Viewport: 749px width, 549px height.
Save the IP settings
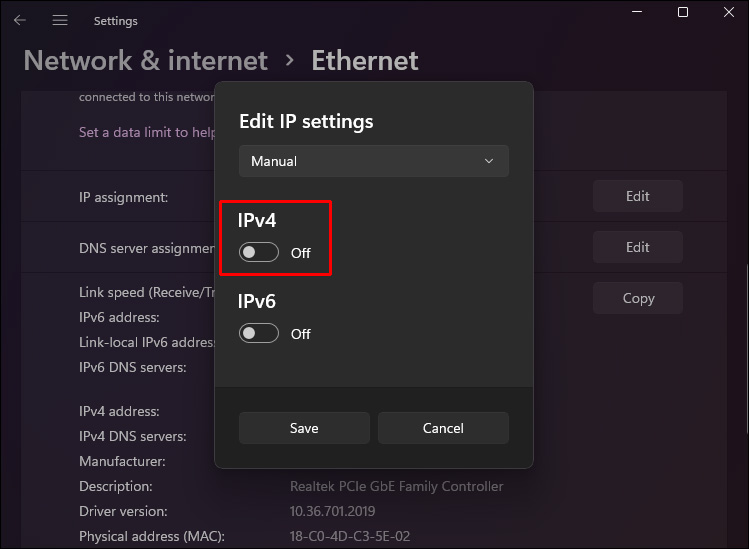click(304, 428)
